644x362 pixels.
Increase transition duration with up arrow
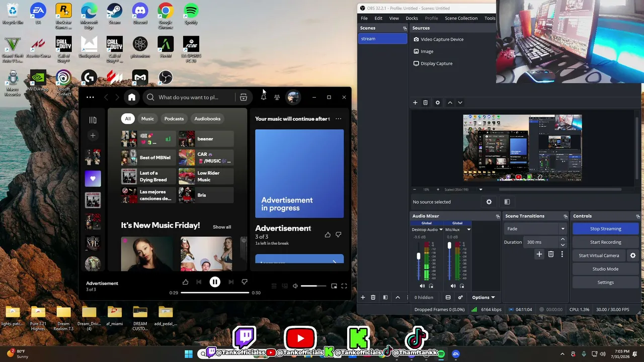[562, 239]
